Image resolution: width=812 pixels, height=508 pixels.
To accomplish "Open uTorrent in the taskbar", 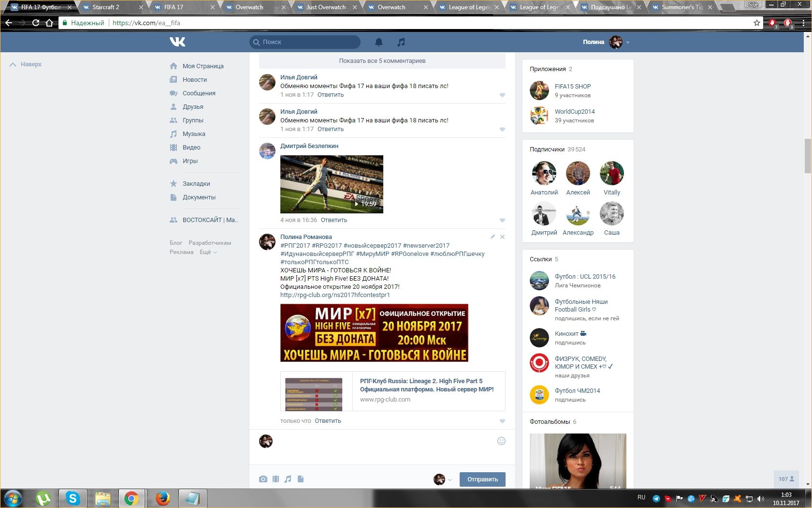I will 43,498.
